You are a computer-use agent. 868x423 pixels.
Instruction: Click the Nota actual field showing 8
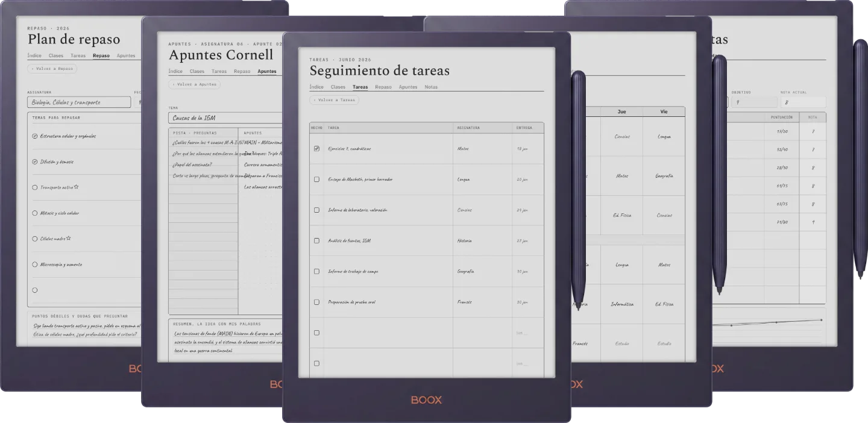(x=804, y=102)
